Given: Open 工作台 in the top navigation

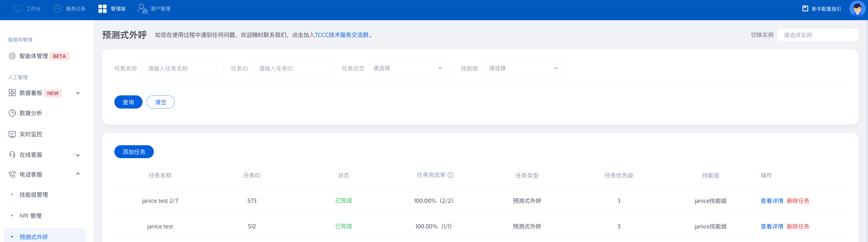Looking at the screenshot, I should pyautogui.click(x=33, y=9).
